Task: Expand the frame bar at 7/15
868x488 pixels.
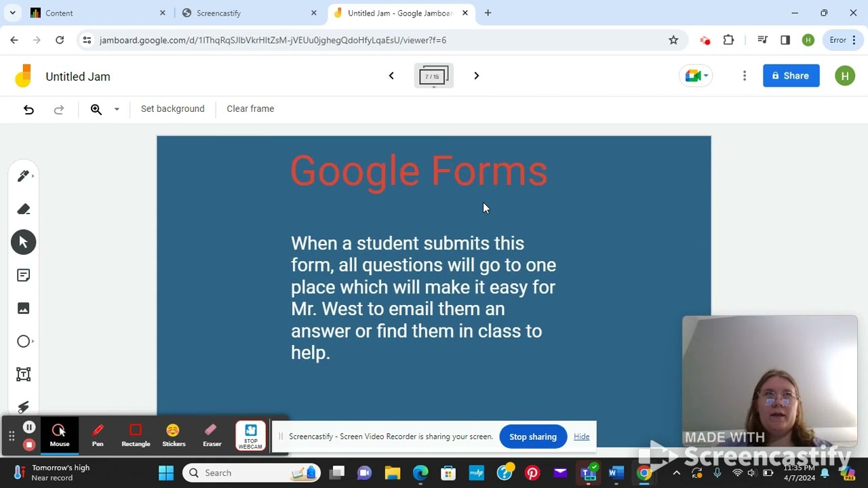Action: click(x=433, y=76)
